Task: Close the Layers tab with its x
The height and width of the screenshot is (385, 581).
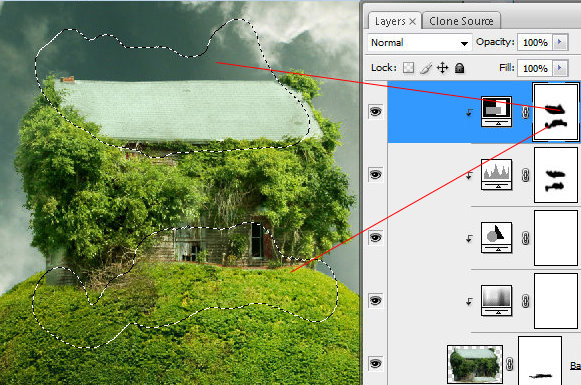Action: click(x=413, y=22)
